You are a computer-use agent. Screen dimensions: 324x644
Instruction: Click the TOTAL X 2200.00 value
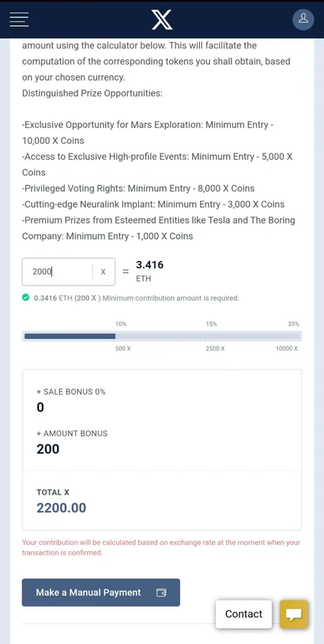(62, 508)
